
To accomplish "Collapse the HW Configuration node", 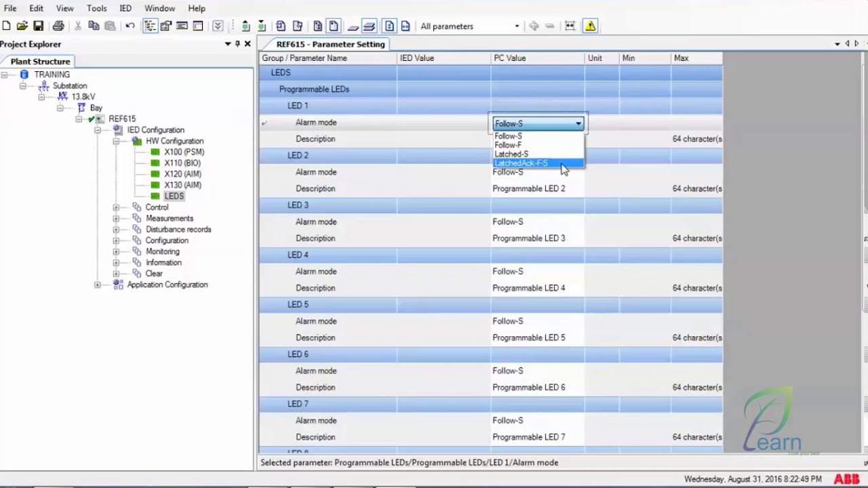I will (x=116, y=141).
